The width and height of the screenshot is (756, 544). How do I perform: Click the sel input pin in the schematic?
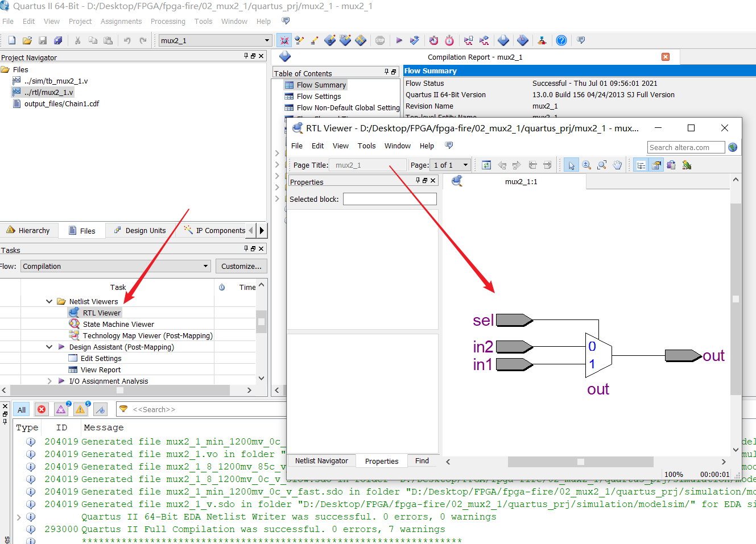coord(514,320)
